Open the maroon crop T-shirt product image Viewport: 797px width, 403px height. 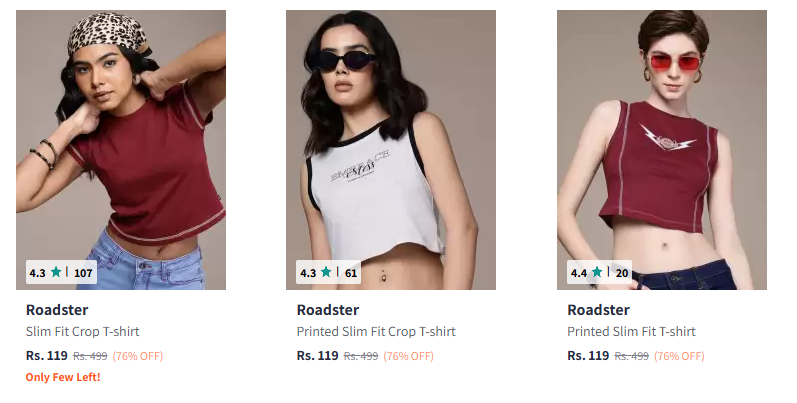point(121,150)
